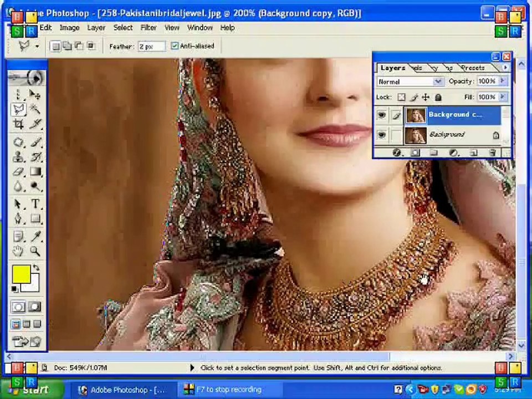
Task: Create a new layer via panel icon
Action: coord(473,153)
